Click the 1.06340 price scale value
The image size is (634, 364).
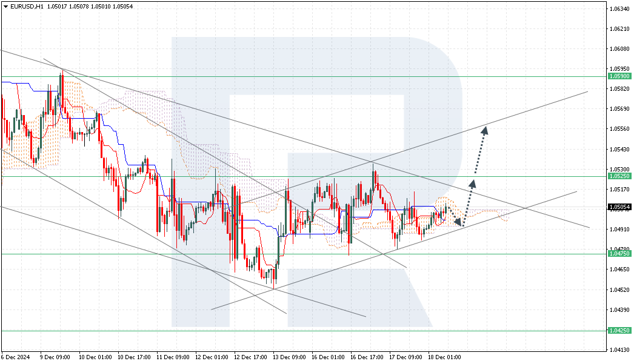pyautogui.click(x=619, y=8)
